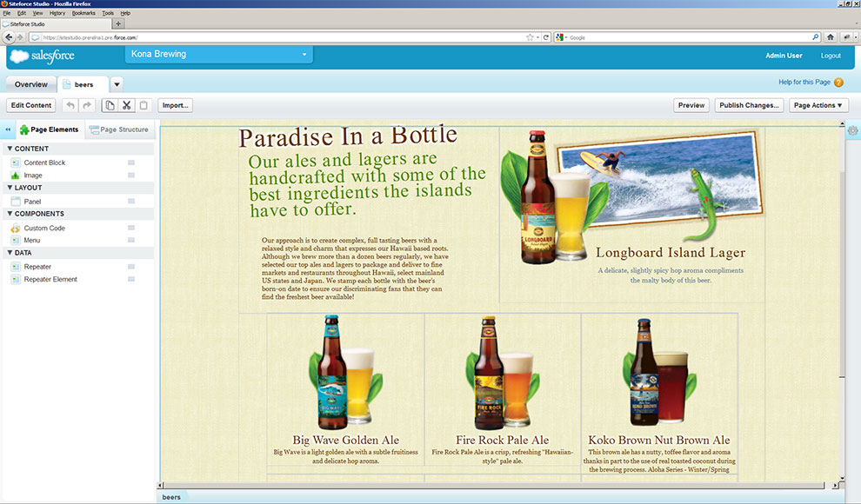Click the Repeater Element icon
This screenshot has width=861, height=504.
(16, 279)
